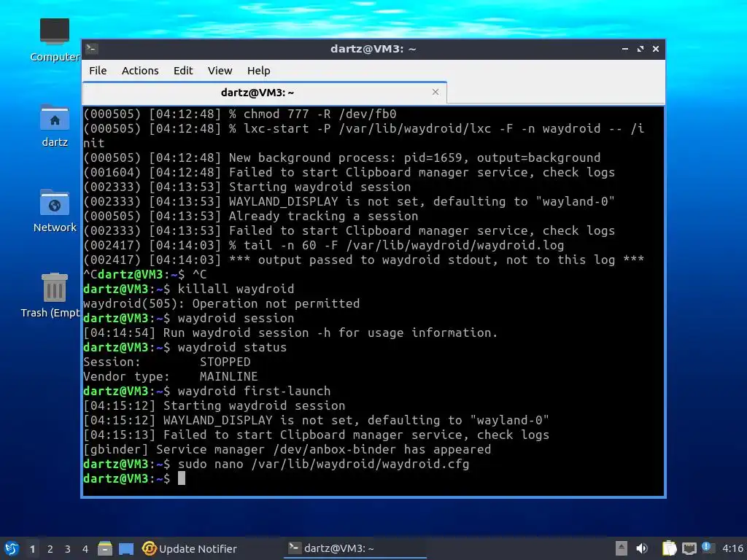Close the terminal window

pos(656,49)
